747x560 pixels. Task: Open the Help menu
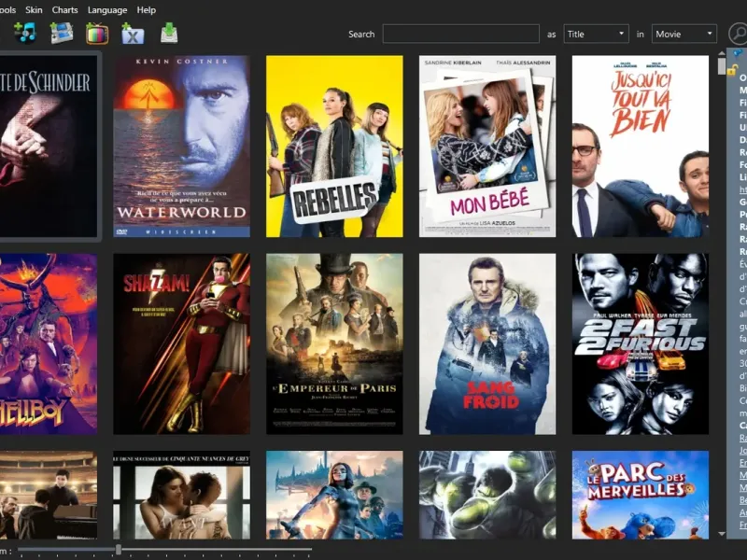pyautogui.click(x=147, y=9)
